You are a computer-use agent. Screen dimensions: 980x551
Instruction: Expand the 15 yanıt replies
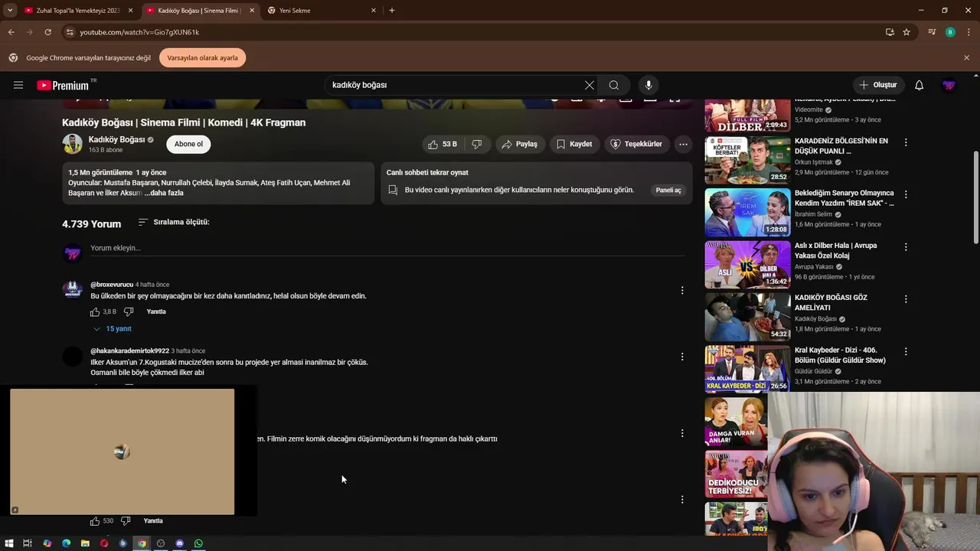tap(112, 328)
